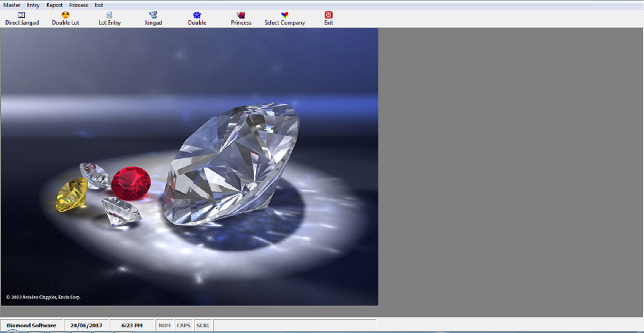644x333 pixels.
Task: Show the Process menu
Action: [78, 5]
